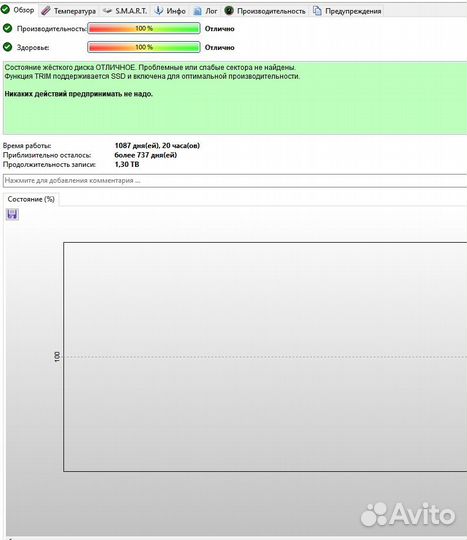Open the Температура tab

(68, 11)
